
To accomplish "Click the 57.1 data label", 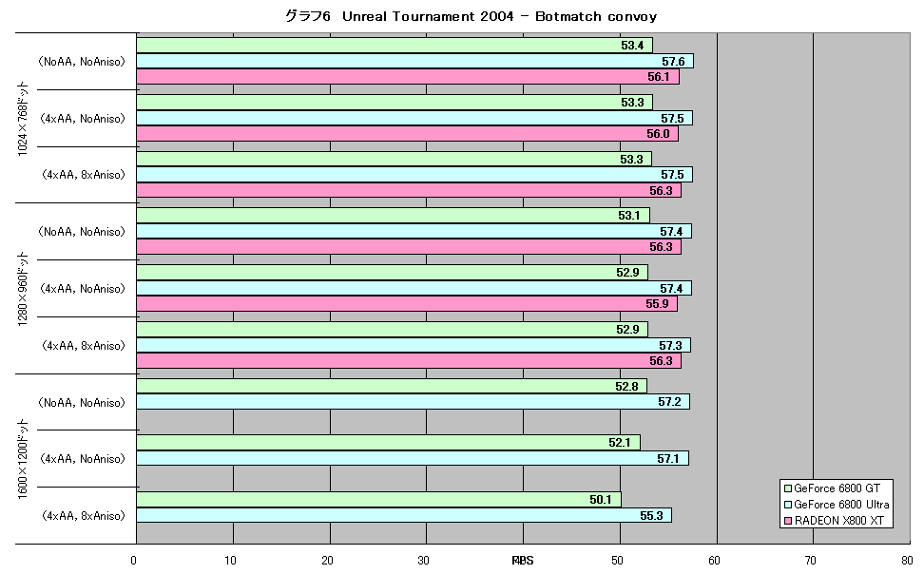I will click(x=668, y=458).
